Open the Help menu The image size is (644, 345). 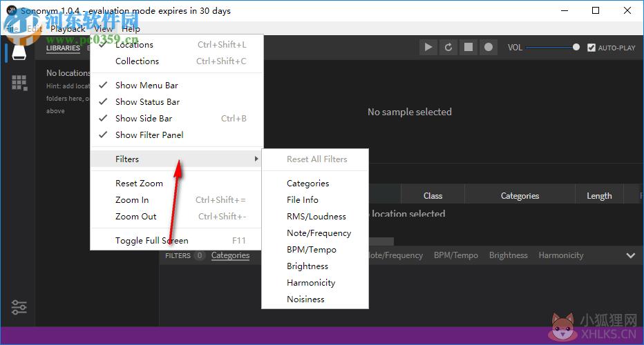pyautogui.click(x=131, y=29)
